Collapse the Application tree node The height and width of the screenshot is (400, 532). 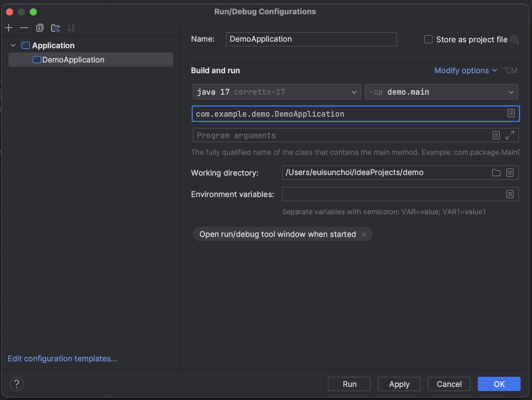[13, 45]
